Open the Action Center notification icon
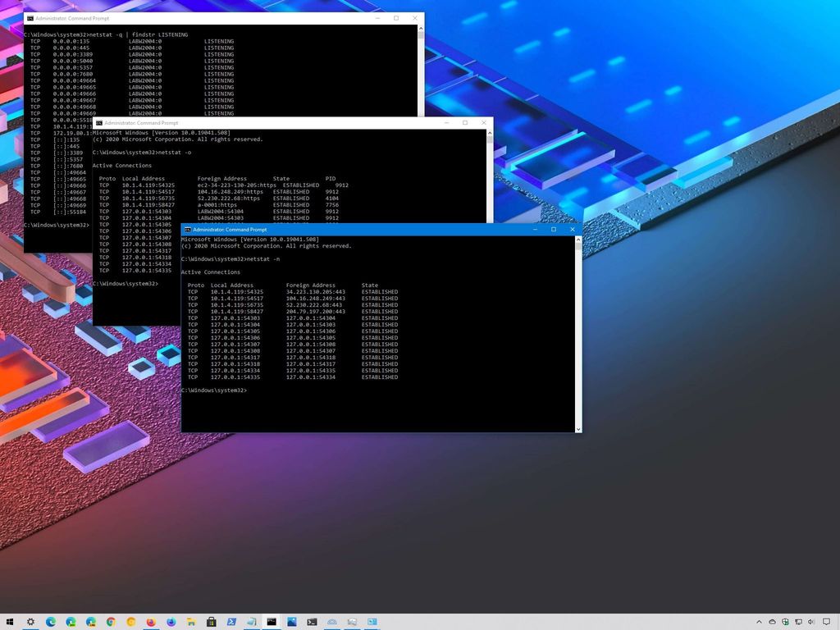Screen dimensions: 840x630 [829, 622]
